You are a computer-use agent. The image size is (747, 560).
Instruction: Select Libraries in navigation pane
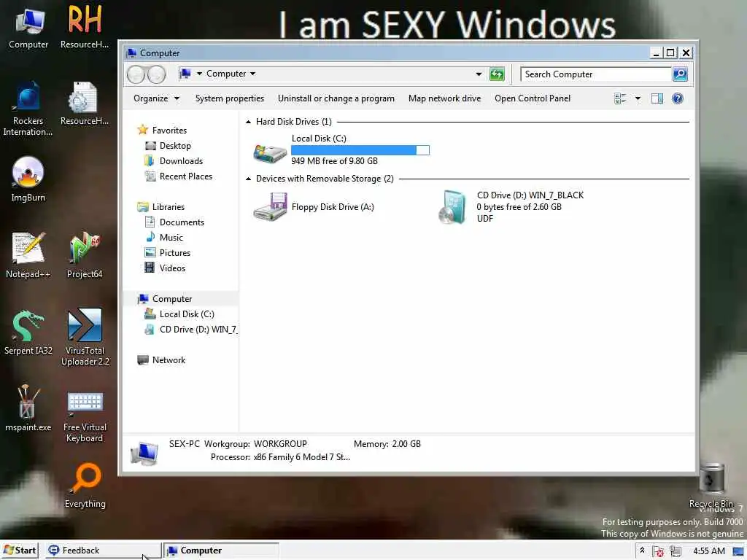(161, 206)
